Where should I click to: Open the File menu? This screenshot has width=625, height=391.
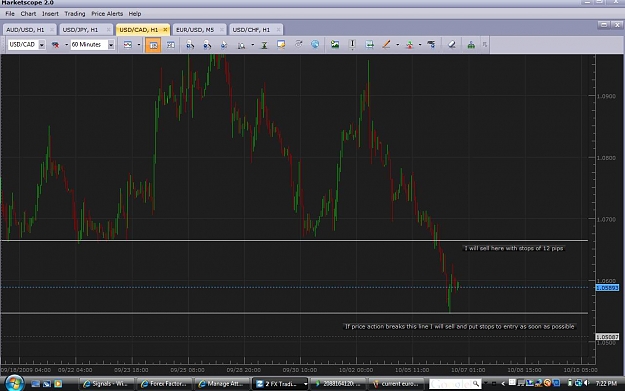click(x=10, y=14)
